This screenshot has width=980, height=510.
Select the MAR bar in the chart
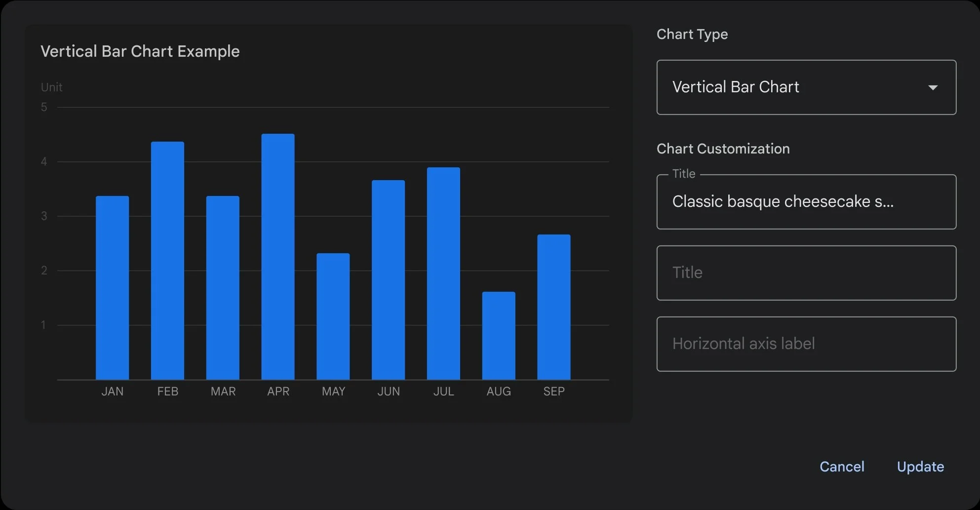(x=223, y=288)
